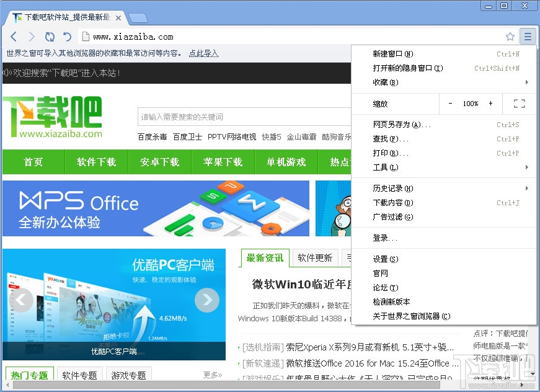
Task: Open 苹果下载 navigation item
Action: (x=223, y=162)
